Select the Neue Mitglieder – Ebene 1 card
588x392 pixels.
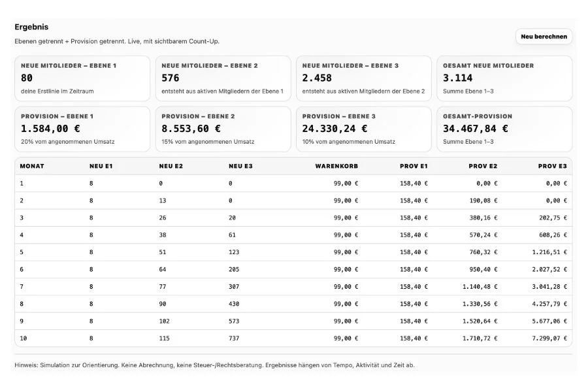82,78
